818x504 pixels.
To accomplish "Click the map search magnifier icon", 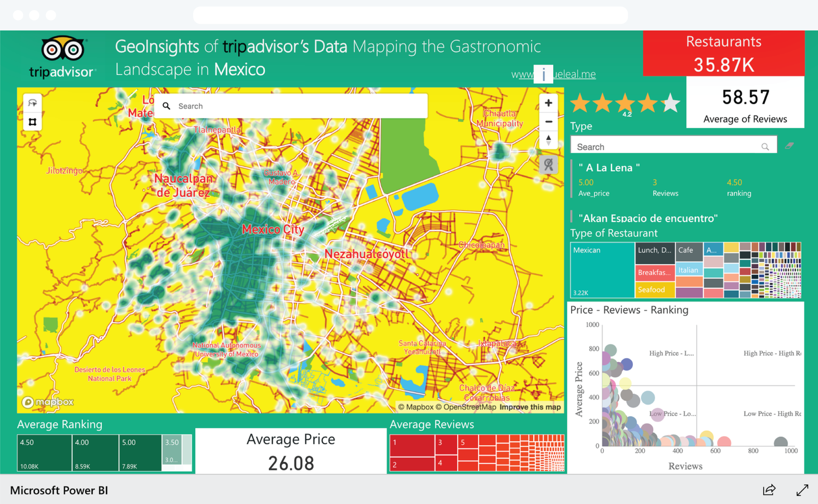I will pos(166,106).
